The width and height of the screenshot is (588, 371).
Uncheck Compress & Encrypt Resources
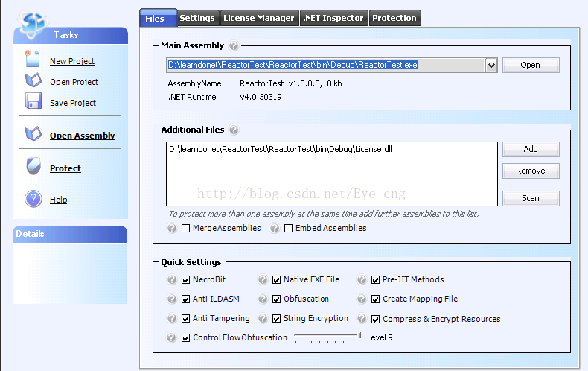(375, 319)
